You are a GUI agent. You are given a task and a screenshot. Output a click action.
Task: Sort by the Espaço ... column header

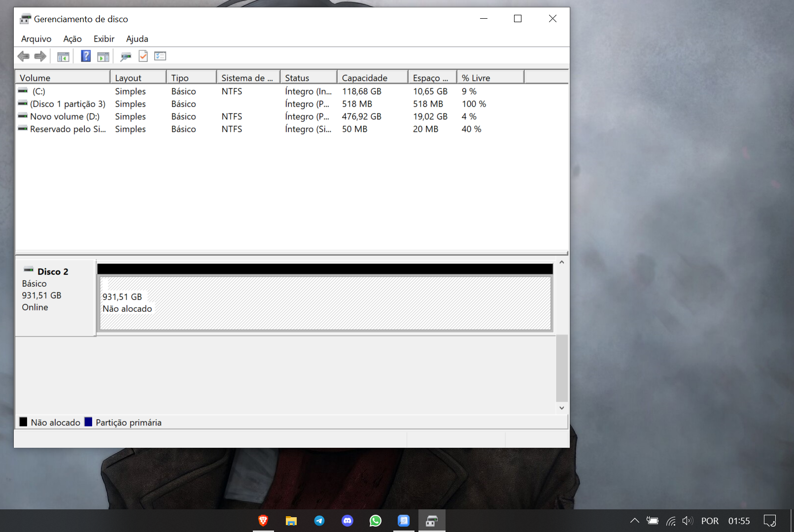(x=432, y=78)
